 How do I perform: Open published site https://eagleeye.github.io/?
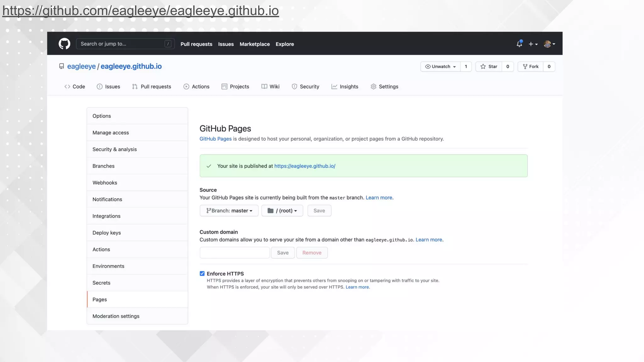305,166
